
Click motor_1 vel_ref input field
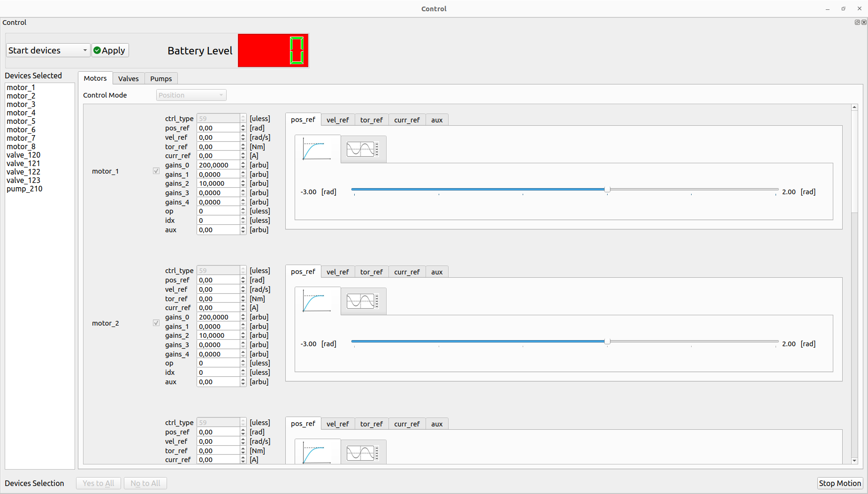click(x=218, y=137)
